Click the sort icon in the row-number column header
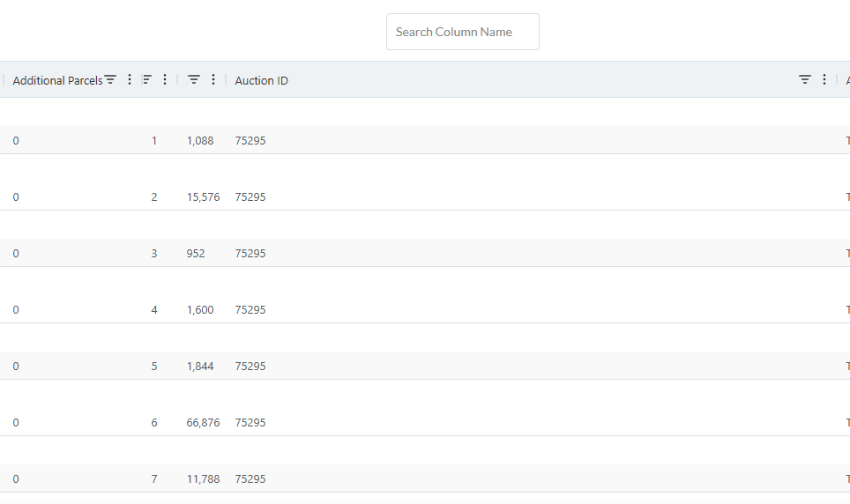This screenshot has width=850, height=504. (x=147, y=80)
